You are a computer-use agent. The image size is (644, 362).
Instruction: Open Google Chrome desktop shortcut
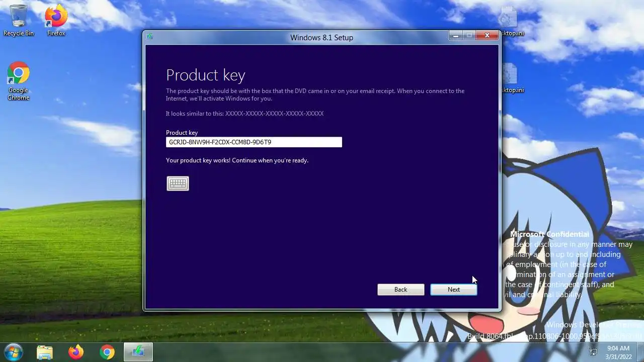[x=18, y=82]
